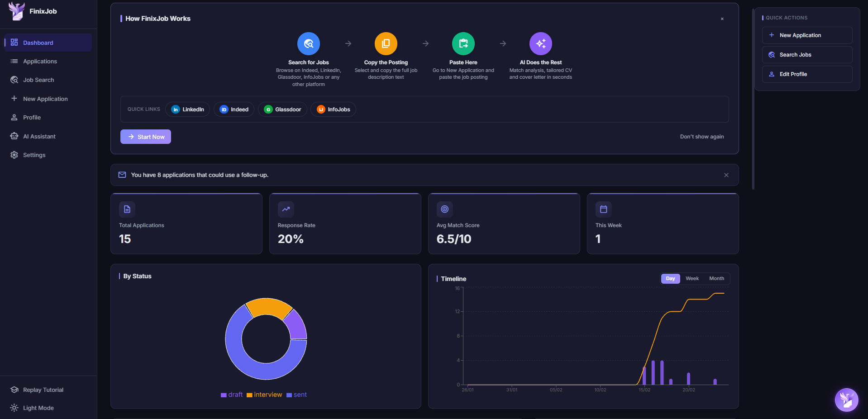Click the AI assistant floating bubble
Screen dimensions: 868x419
pyautogui.click(x=846, y=400)
